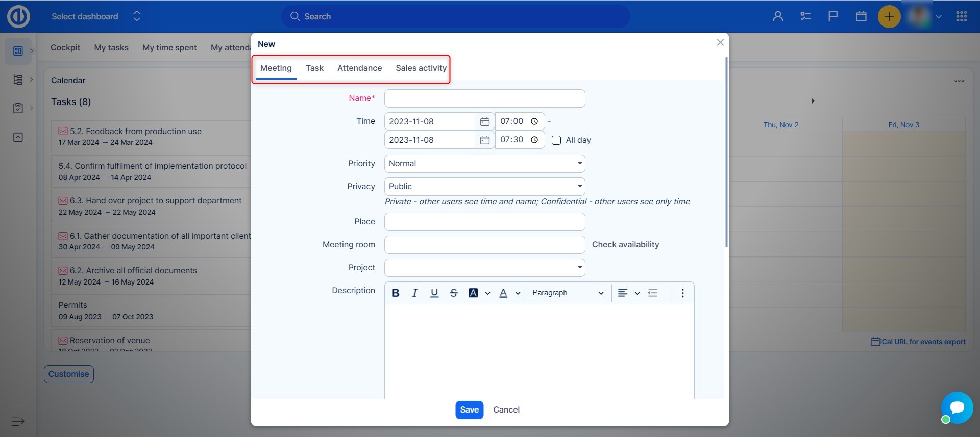Apply italic formatting in description toolbar
The height and width of the screenshot is (437, 980).
pyautogui.click(x=414, y=293)
